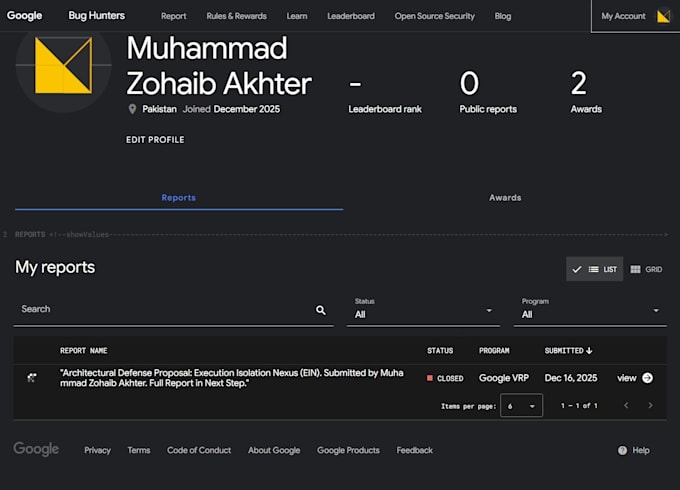Screen dimensions: 680x490
Task: Click the SUBMITTED sort arrow header
Action: 569,350
